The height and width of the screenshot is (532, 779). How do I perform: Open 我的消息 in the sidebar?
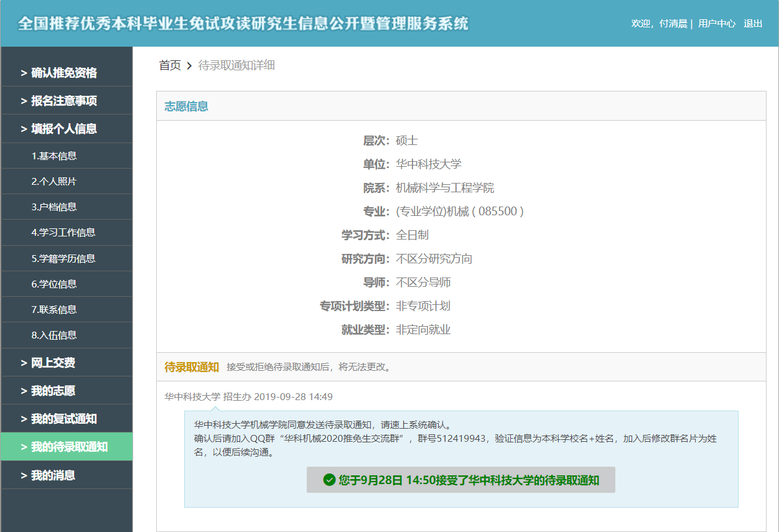pos(53,475)
